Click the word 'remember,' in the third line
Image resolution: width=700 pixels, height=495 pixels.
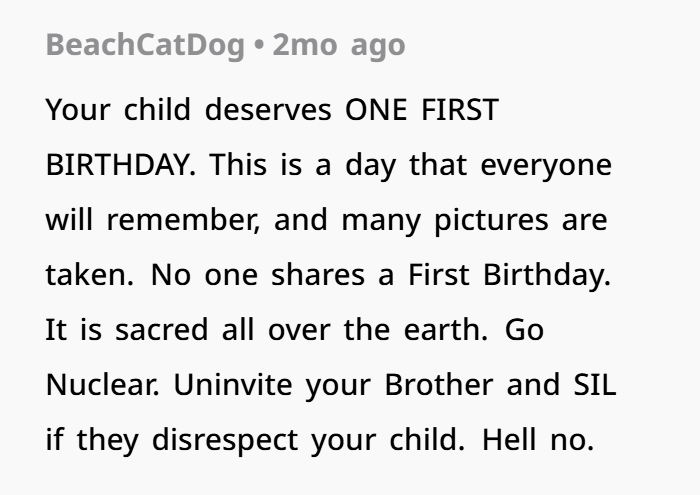click(183, 220)
